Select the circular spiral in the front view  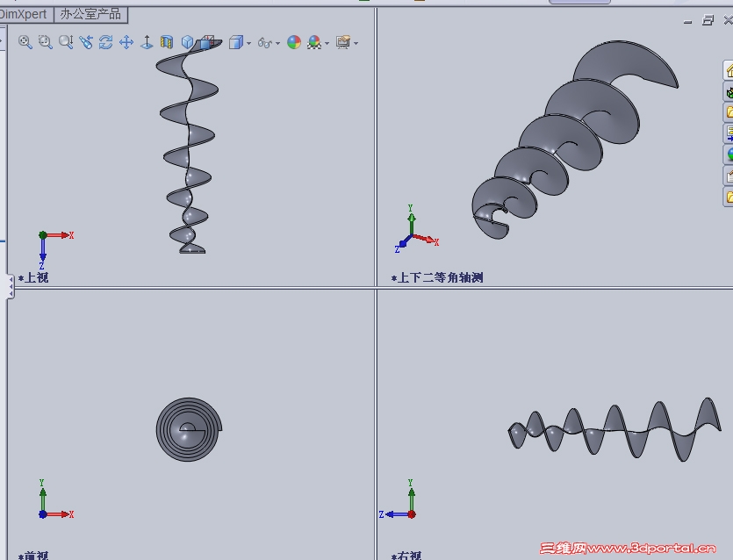coord(189,429)
